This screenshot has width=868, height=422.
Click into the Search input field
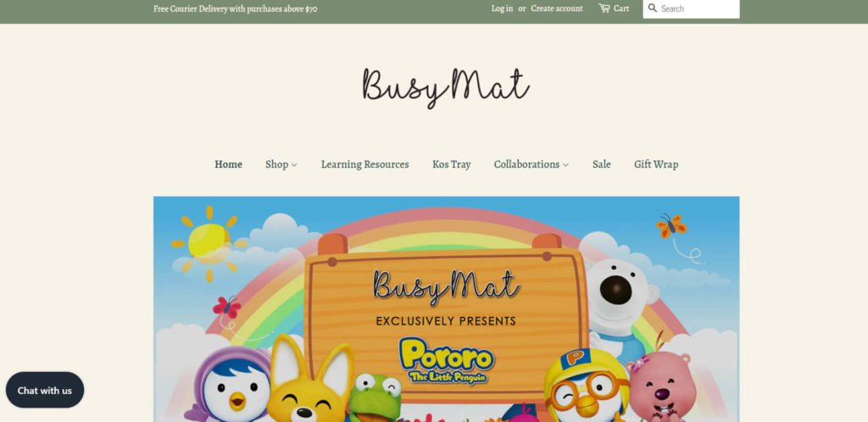(698, 8)
